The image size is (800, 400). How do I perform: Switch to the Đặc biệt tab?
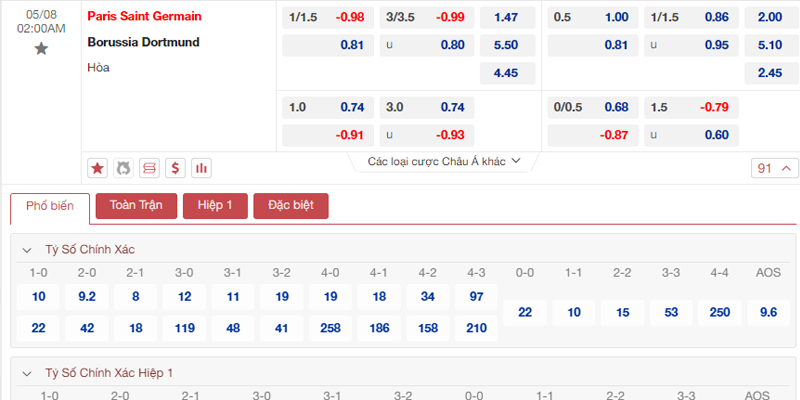click(x=291, y=206)
